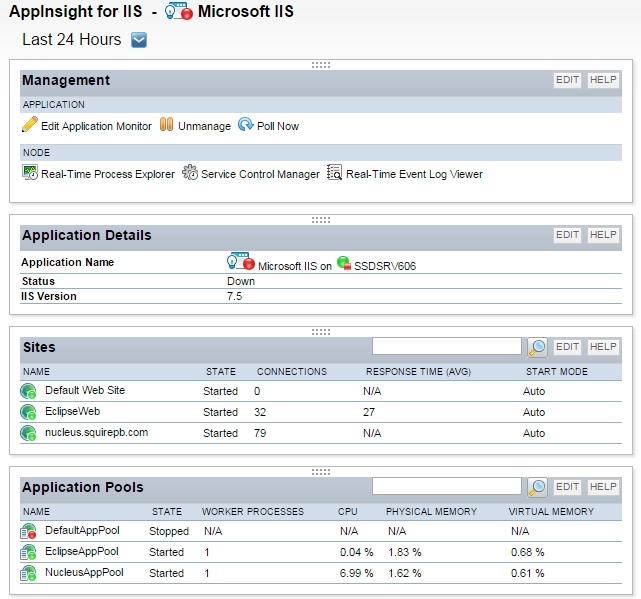Open the Microsoft IIS application name link
This screenshot has height=599, width=641.
click(294, 266)
